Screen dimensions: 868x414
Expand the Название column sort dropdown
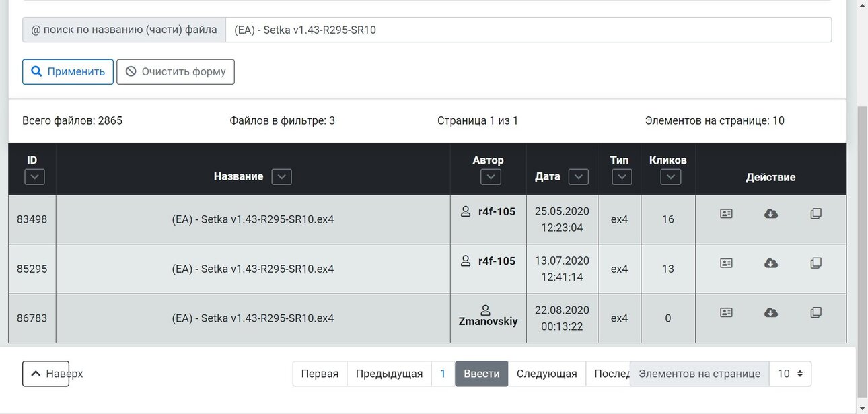[x=281, y=176]
